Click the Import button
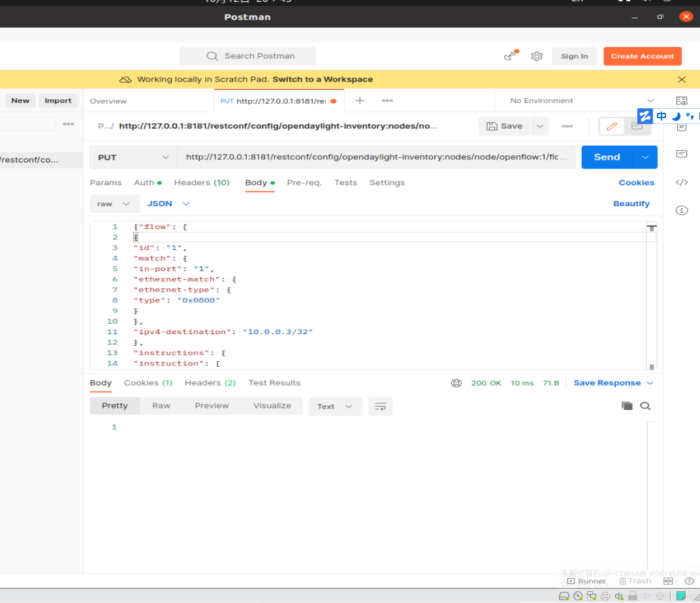The height and width of the screenshot is (603, 700). click(x=58, y=100)
